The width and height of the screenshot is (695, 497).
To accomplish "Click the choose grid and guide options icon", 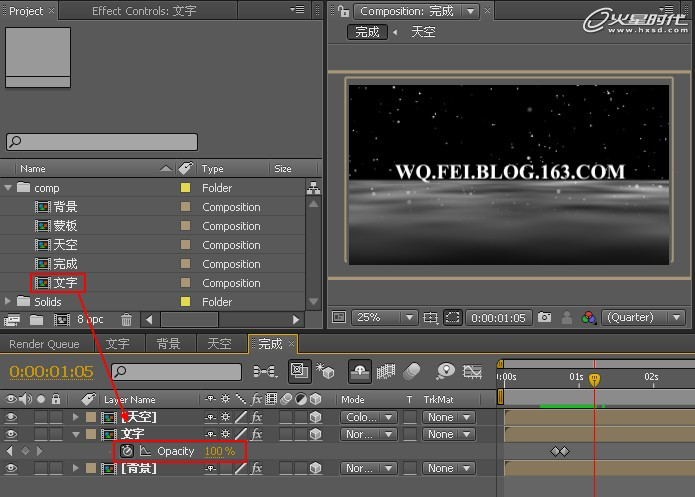I will [x=430, y=317].
